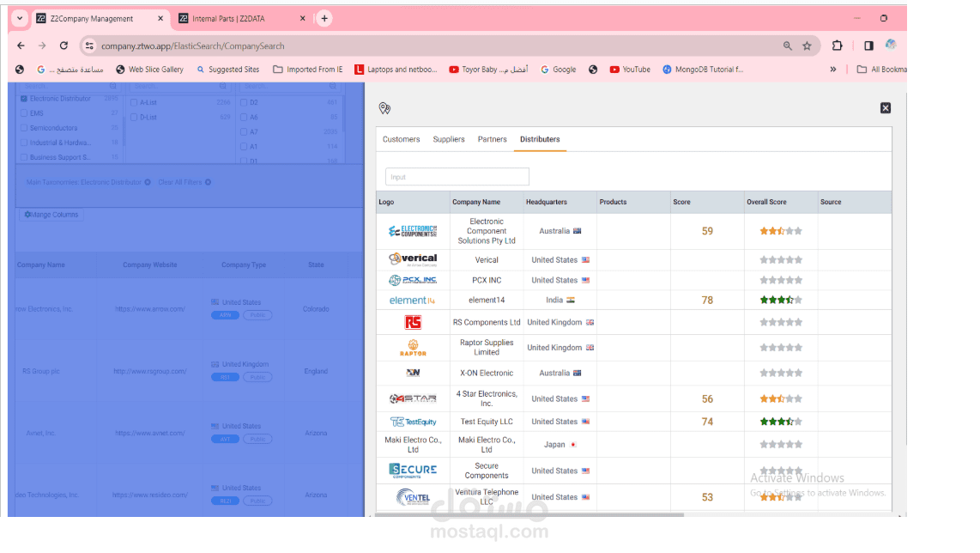Image resolution: width=980 pixels, height=553 pixels.
Task: Click the Raptor Supplies logo
Action: point(413,348)
